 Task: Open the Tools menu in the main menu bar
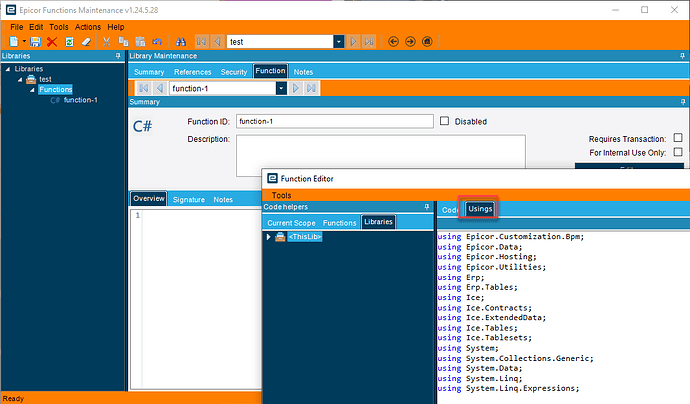(x=59, y=27)
